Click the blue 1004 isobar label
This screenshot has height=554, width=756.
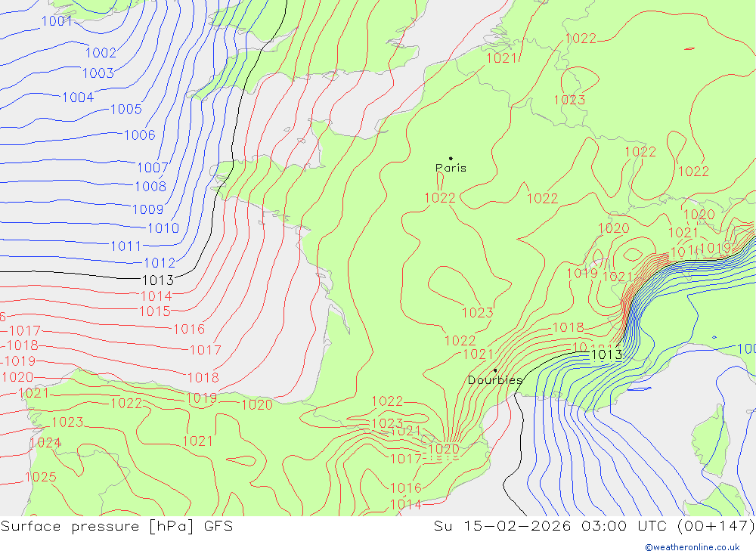78,97
